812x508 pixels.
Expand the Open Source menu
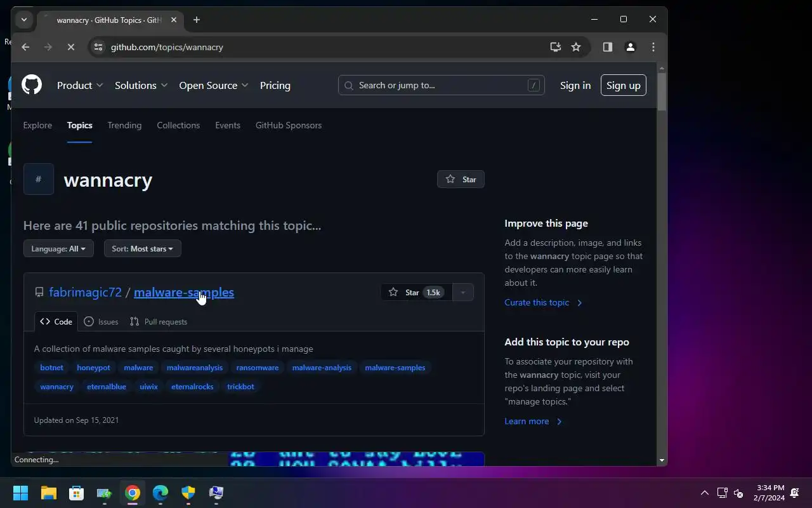pos(214,85)
